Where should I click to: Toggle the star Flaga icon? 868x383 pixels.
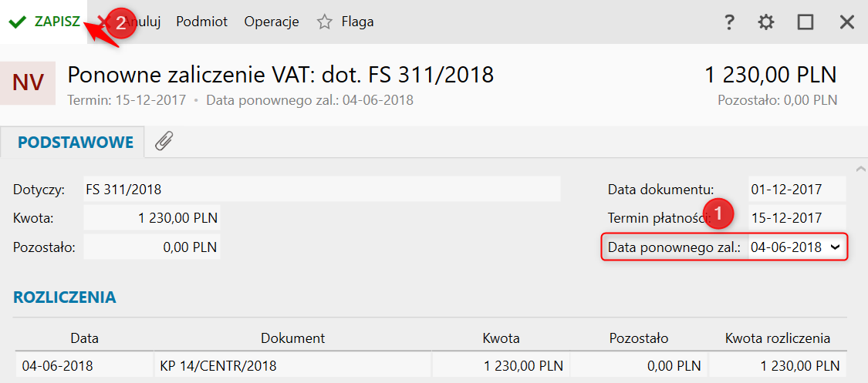(324, 22)
